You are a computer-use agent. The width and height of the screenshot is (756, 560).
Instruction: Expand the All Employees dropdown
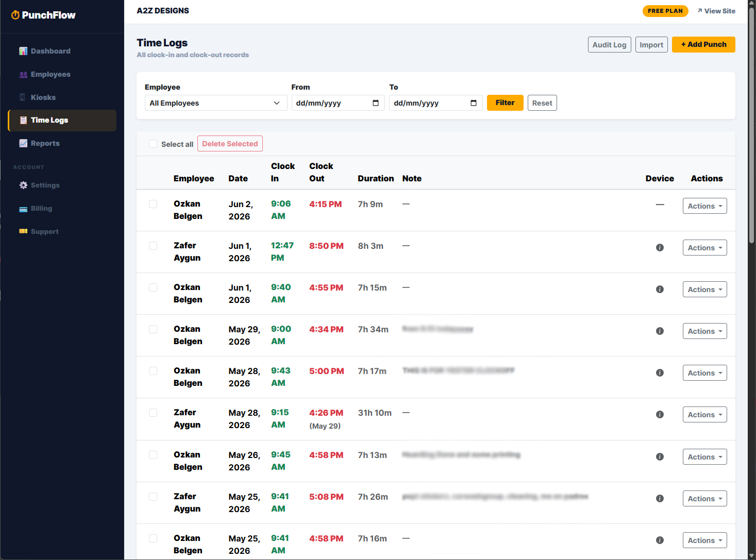pyautogui.click(x=216, y=103)
